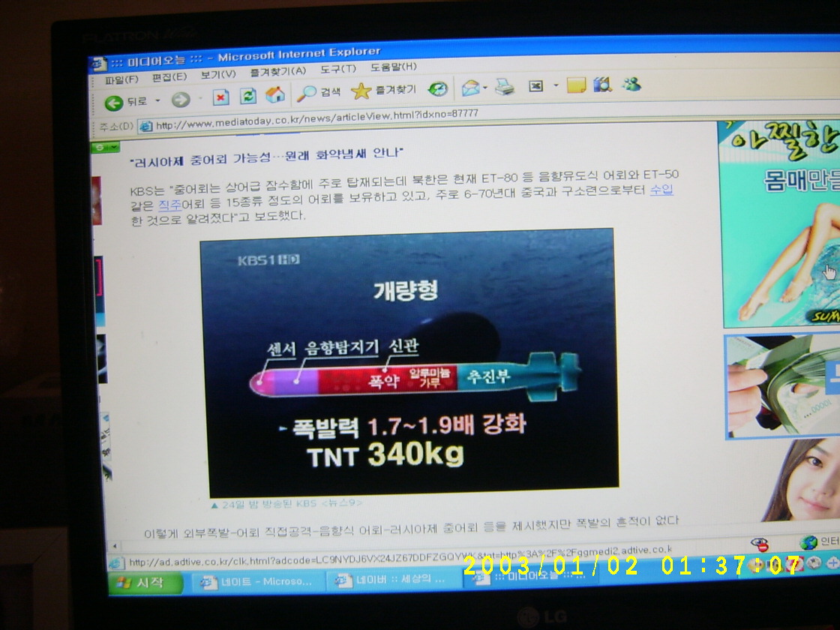Expand the Back button history dropdown arrow
840x630 pixels.
pyautogui.click(x=157, y=100)
